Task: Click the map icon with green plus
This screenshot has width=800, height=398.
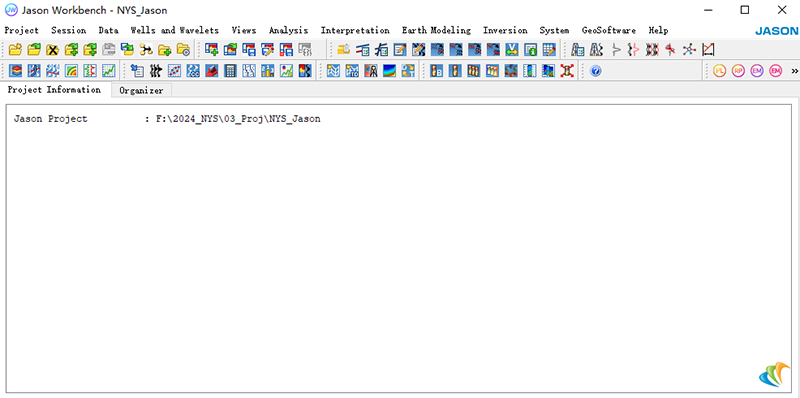Action: (211, 49)
